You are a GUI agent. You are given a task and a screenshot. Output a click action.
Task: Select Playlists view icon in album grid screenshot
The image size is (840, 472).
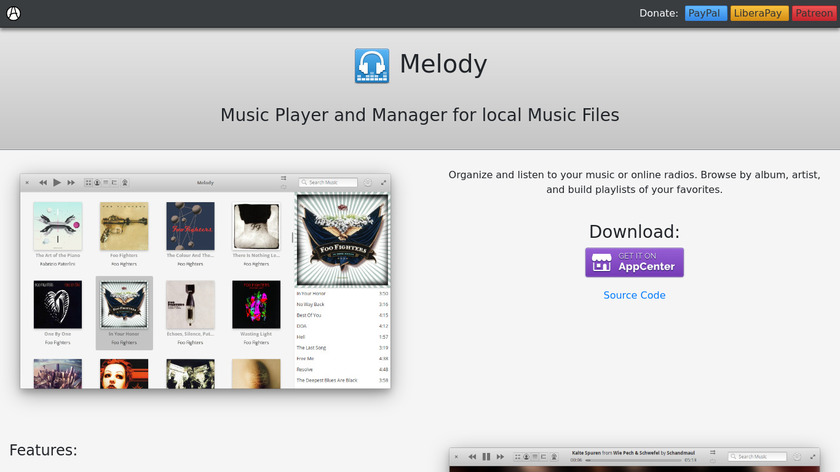[114, 183]
